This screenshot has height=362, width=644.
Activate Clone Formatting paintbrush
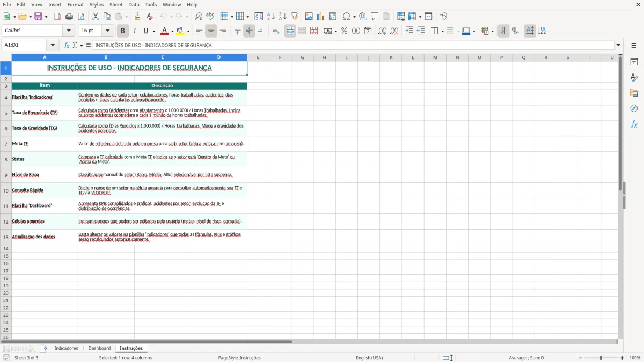pos(138,17)
